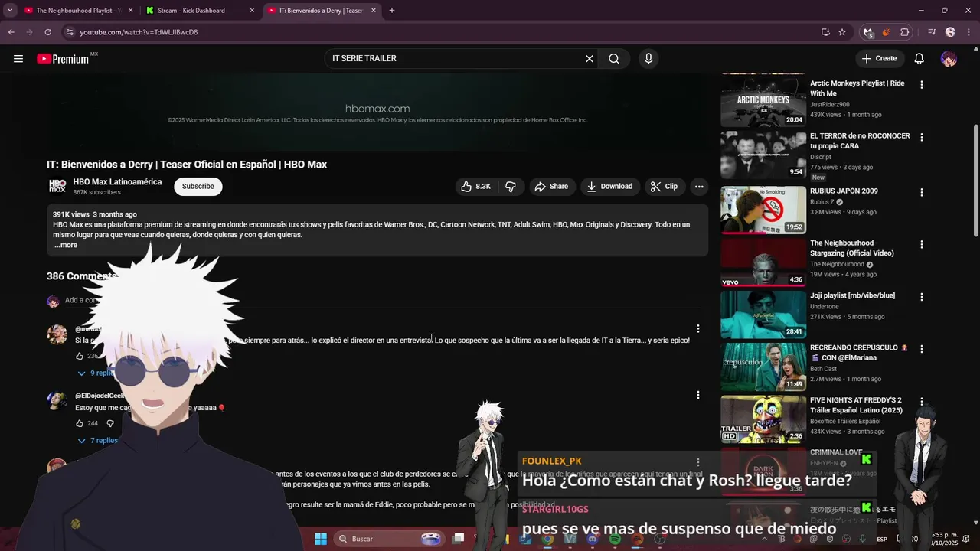Close the Kick Dashboard tab
Image resolution: width=980 pixels, height=551 pixels.
pos(252,11)
